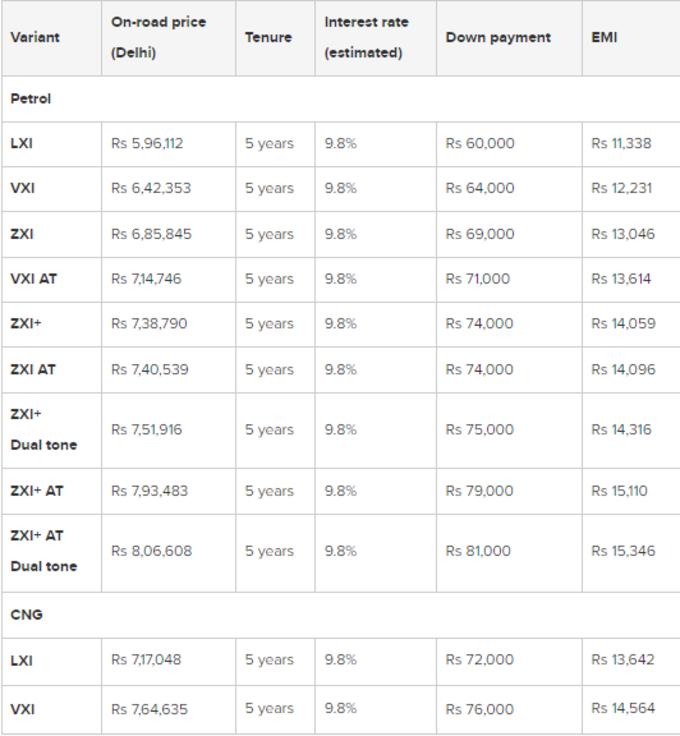Click the Variant column header
The width and height of the screenshot is (680, 736).
(x=35, y=38)
